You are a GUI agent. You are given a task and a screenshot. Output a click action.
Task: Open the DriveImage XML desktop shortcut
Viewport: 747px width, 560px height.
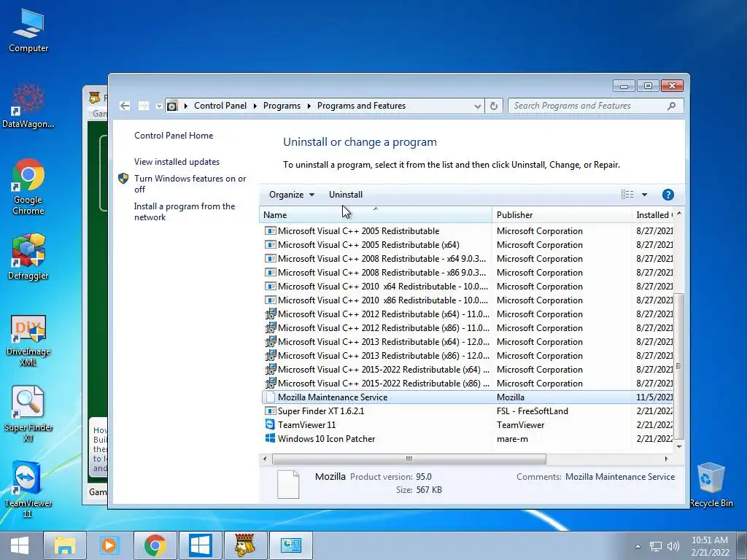pyautogui.click(x=28, y=340)
